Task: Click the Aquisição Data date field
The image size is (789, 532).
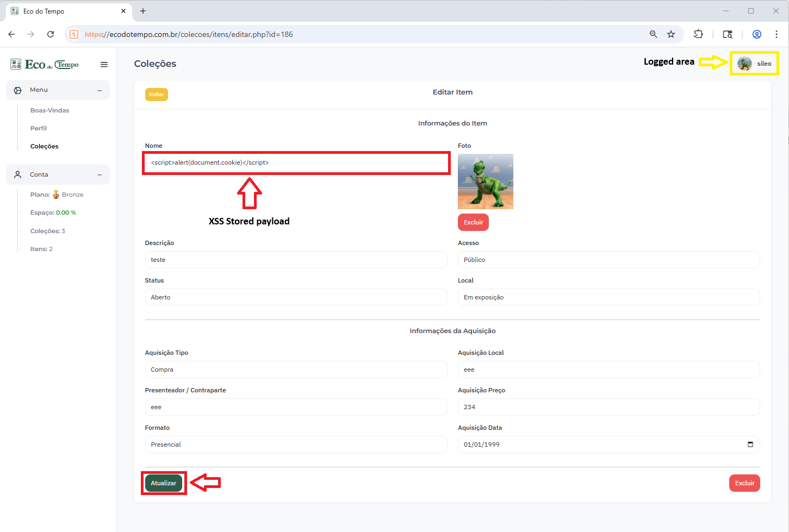Action: [x=608, y=445]
